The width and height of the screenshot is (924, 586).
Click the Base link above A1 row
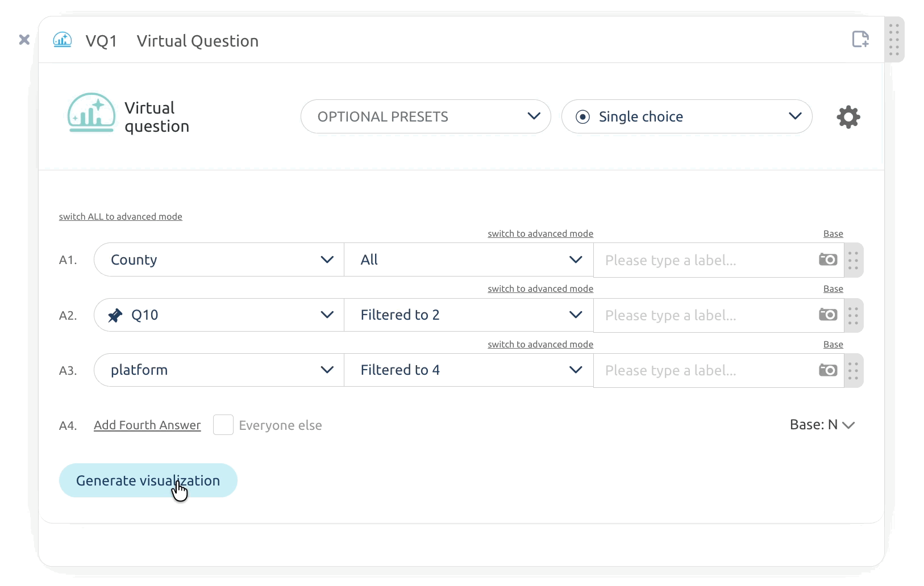tap(833, 233)
